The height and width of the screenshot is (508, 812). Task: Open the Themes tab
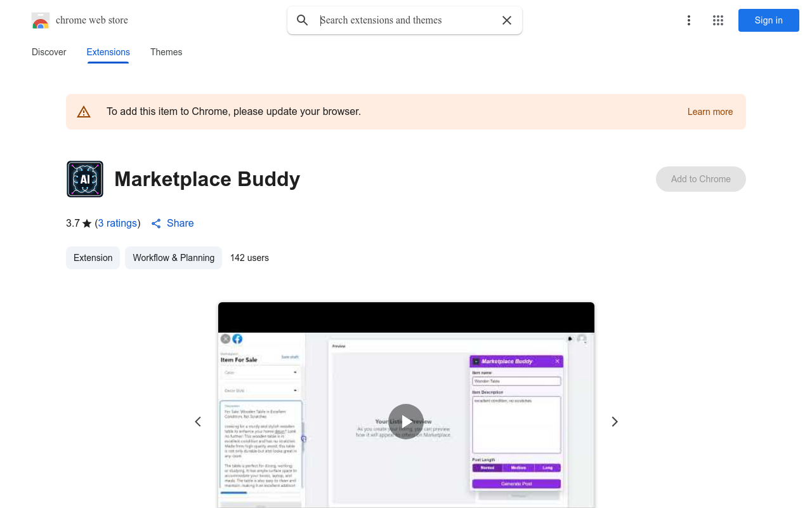pos(166,52)
